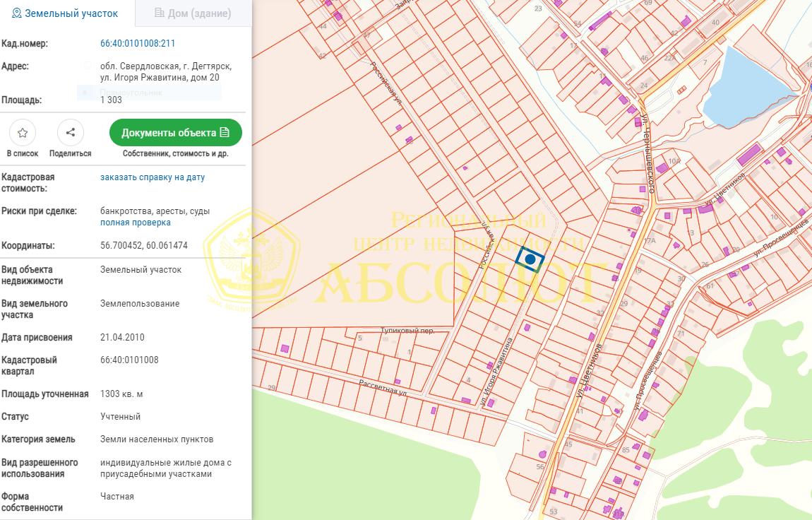Viewport: 812px width, 520px height.
Task: Click заказать справку на дату link
Action: (153, 177)
